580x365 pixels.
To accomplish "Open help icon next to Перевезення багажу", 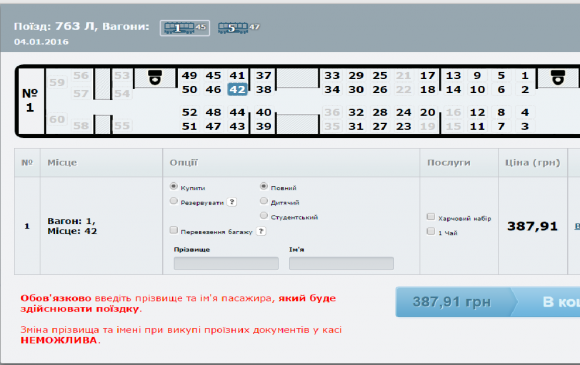I will 261,231.
